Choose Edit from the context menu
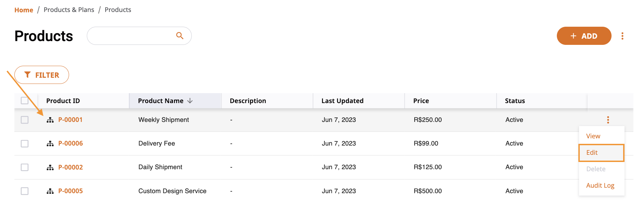The width and height of the screenshot is (644, 200). [x=601, y=153]
